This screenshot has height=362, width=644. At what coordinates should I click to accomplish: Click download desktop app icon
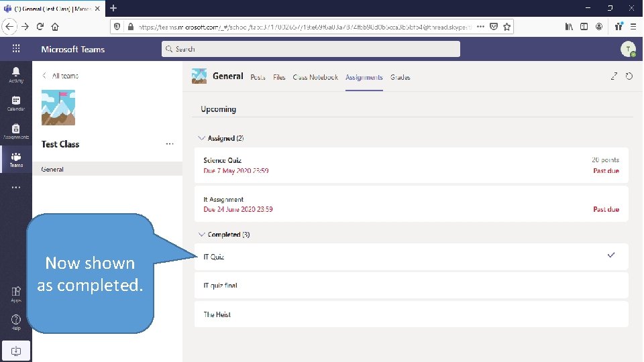tap(16, 351)
